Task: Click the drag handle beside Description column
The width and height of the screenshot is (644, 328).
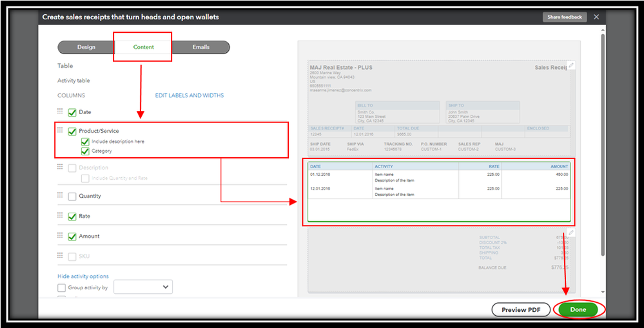Action: (x=60, y=167)
